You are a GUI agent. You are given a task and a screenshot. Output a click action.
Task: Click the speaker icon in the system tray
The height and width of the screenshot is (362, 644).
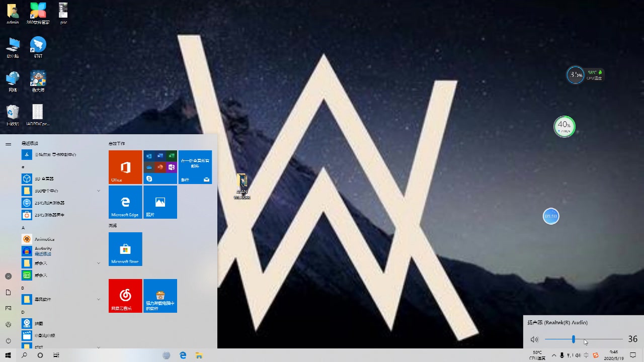[578, 355]
